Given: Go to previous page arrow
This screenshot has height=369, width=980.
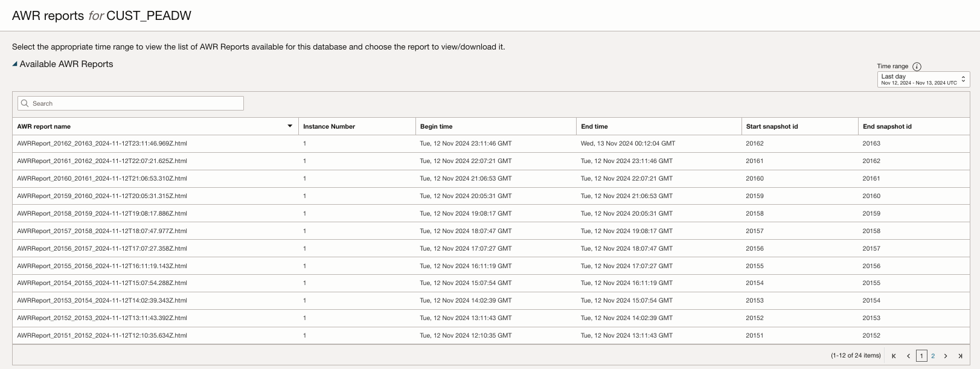Looking at the screenshot, I should 908,356.
